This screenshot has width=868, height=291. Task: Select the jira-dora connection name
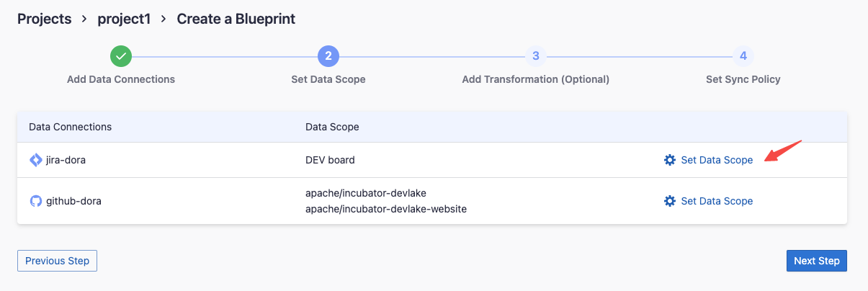click(66, 160)
